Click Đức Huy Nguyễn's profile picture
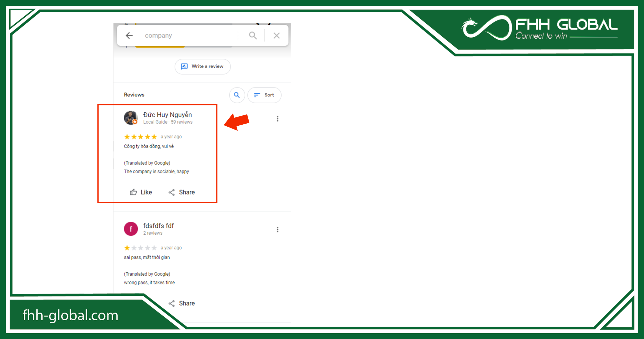This screenshot has width=644, height=339. (x=131, y=118)
